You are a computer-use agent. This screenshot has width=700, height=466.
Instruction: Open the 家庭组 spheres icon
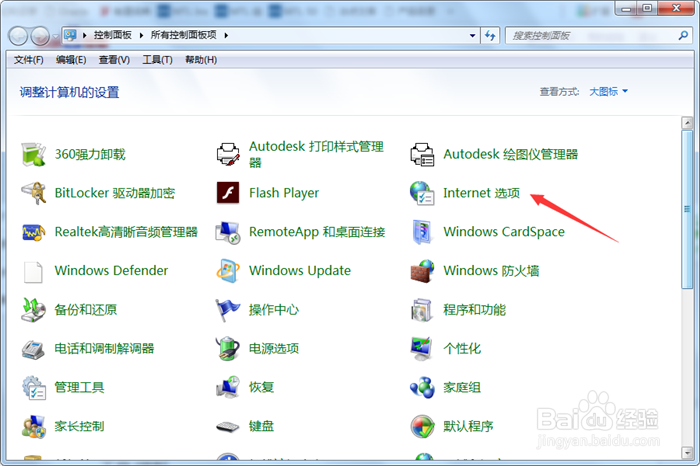422,387
